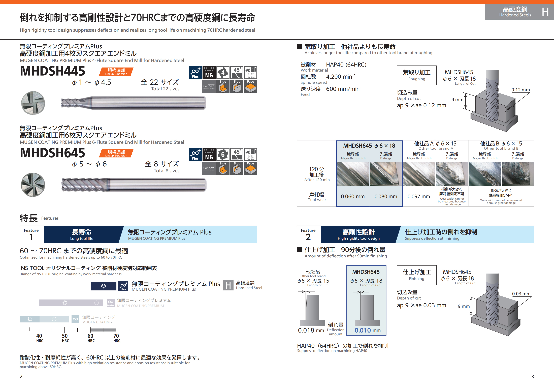Screen dimensions: 554x392
Task: Click the brand A end edge micrograph
Action: coord(452,174)
